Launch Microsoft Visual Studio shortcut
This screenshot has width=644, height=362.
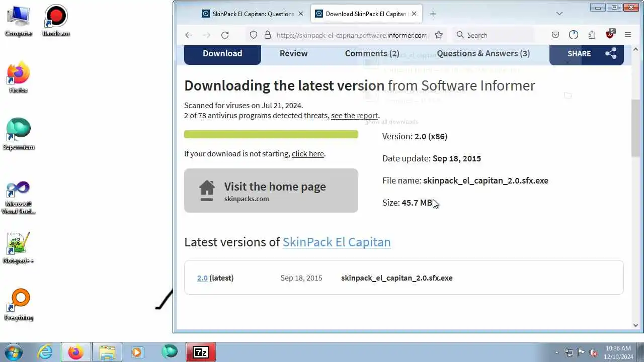(x=19, y=197)
